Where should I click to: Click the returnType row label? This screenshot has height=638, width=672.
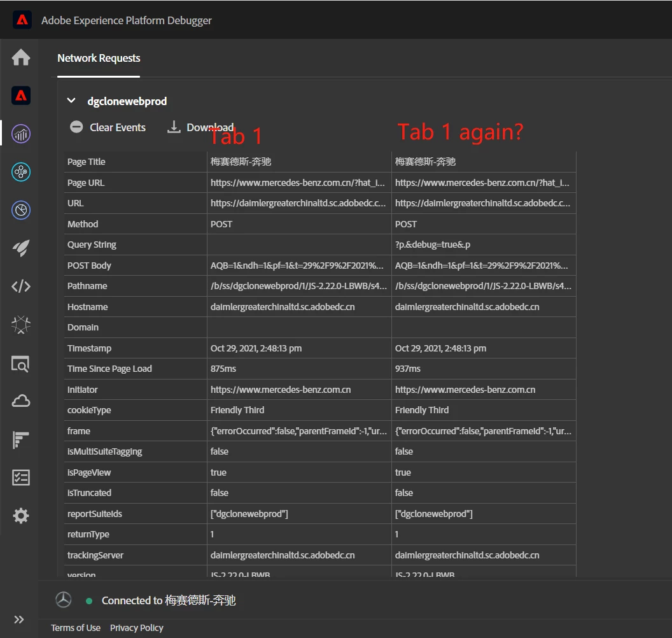pos(88,534)
